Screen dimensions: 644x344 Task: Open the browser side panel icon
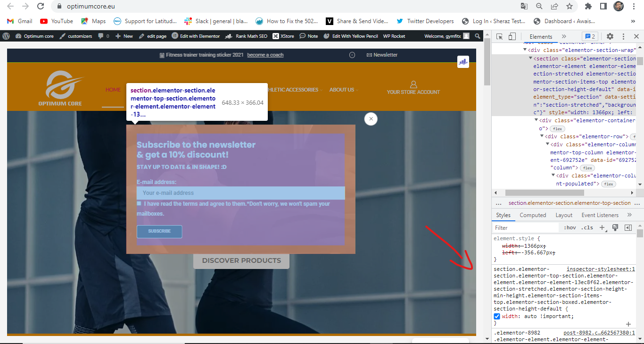click(x=603, y=7)
